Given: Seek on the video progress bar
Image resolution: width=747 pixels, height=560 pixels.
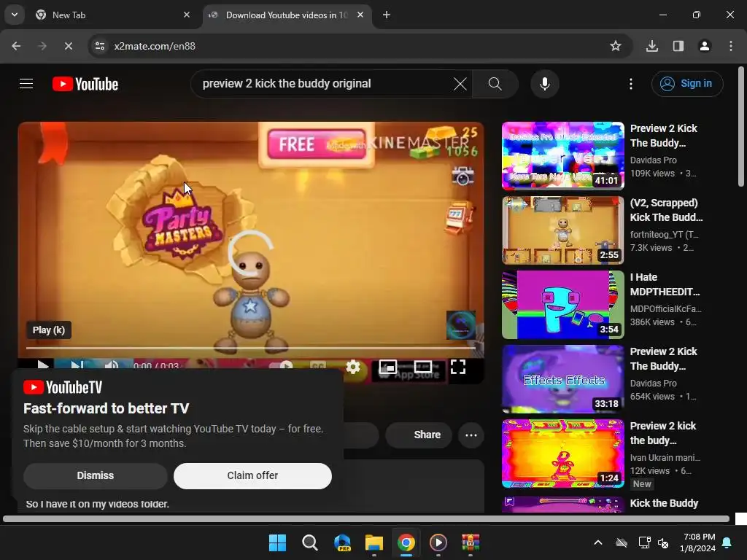Looking at the screenshot, I should 251,348.
